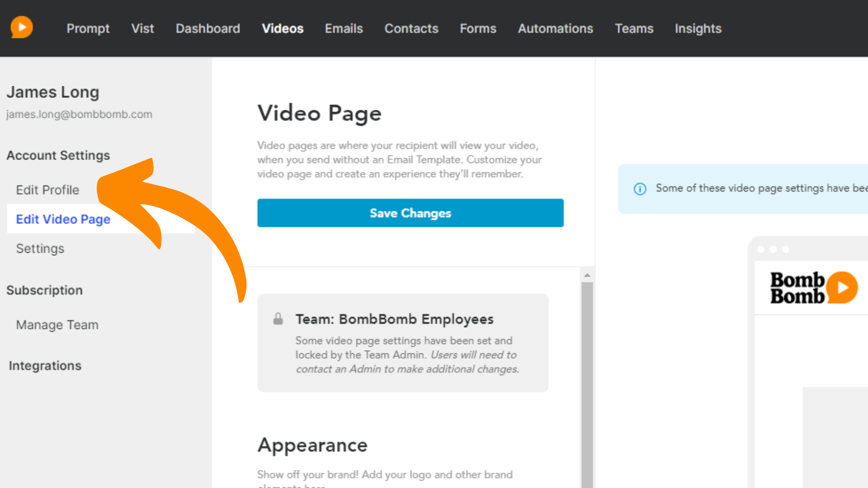Select Edit Profile in the sidebar
The width and height of the screenshot is (868, 488).
pyautogui.click(x=47, y=190)
